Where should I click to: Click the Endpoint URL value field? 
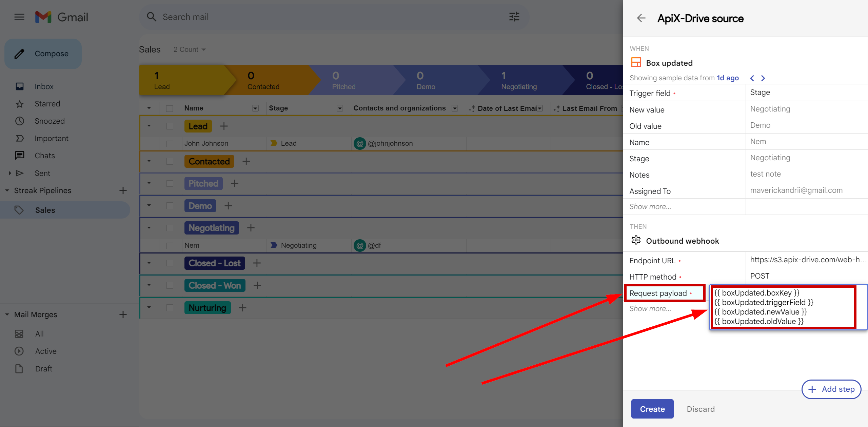(807, 260)
